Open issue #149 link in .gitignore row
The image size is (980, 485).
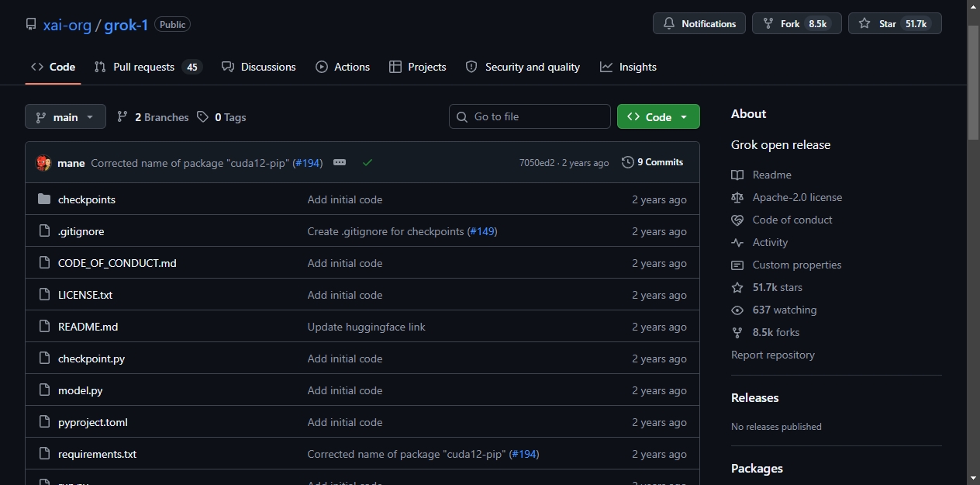pos(482,231)
